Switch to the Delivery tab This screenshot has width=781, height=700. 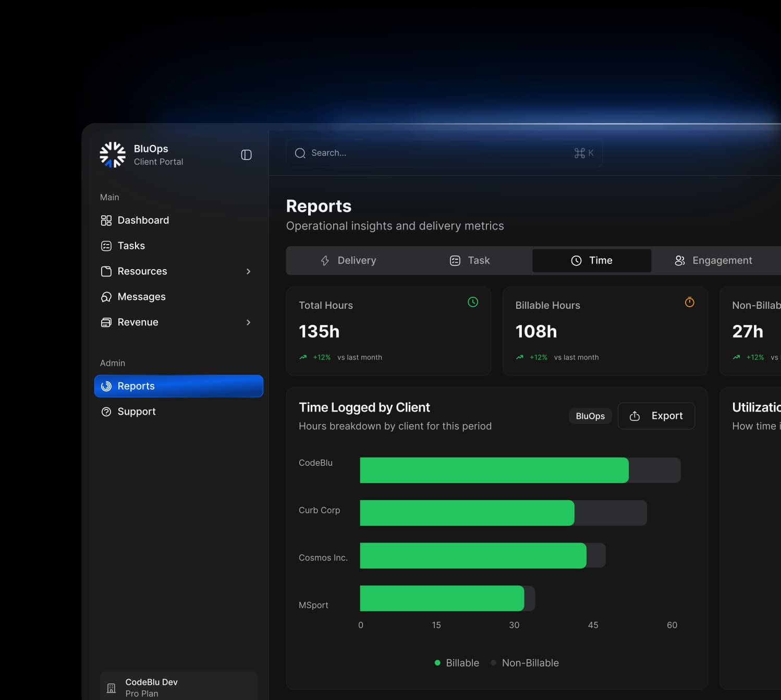[x=348, y=260]
